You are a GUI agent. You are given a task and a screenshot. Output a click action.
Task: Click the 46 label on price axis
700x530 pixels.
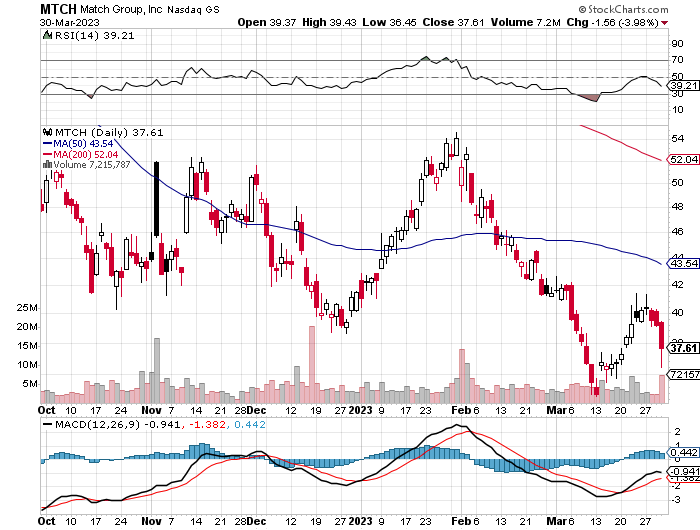point(677,231)
